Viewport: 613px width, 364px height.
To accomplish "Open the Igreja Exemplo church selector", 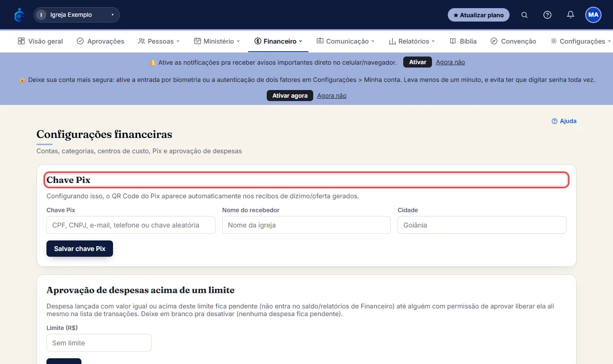I will pos(77,15).
